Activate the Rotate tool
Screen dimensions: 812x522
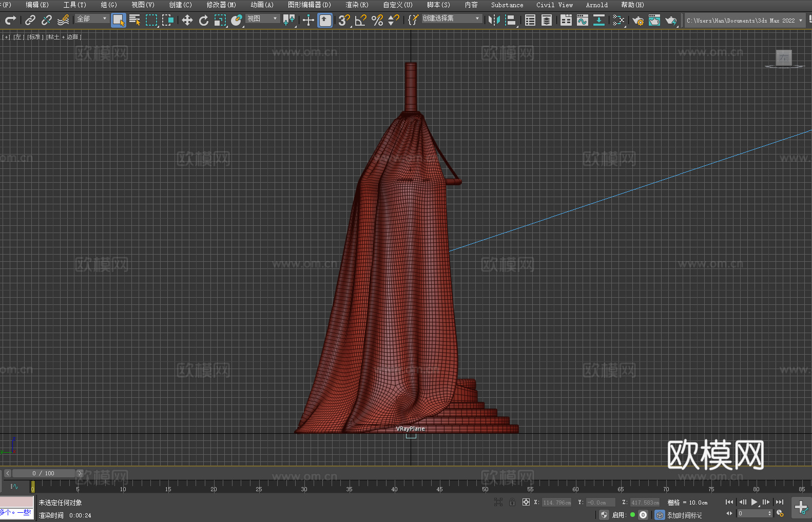click(204, 20)
